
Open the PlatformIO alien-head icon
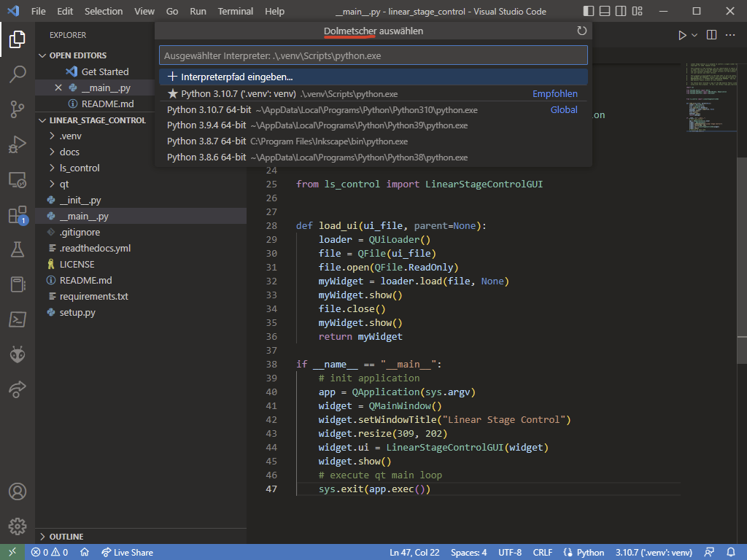pos(18,354)
